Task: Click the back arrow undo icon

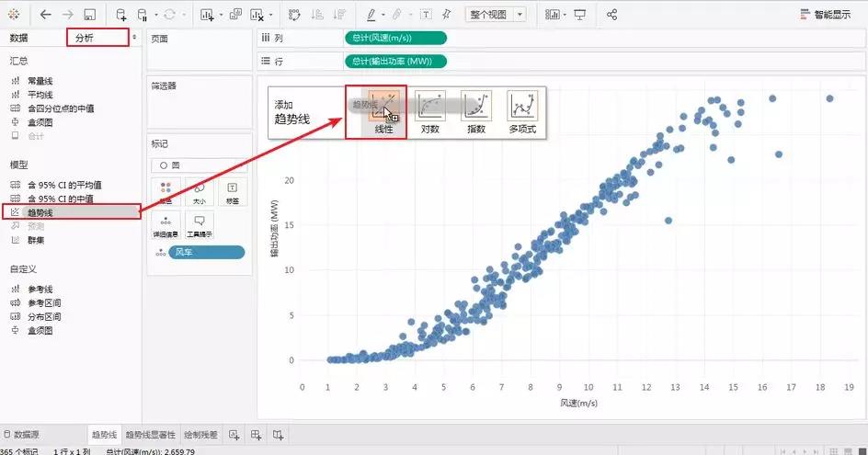Action: click(x=45, y=15)
